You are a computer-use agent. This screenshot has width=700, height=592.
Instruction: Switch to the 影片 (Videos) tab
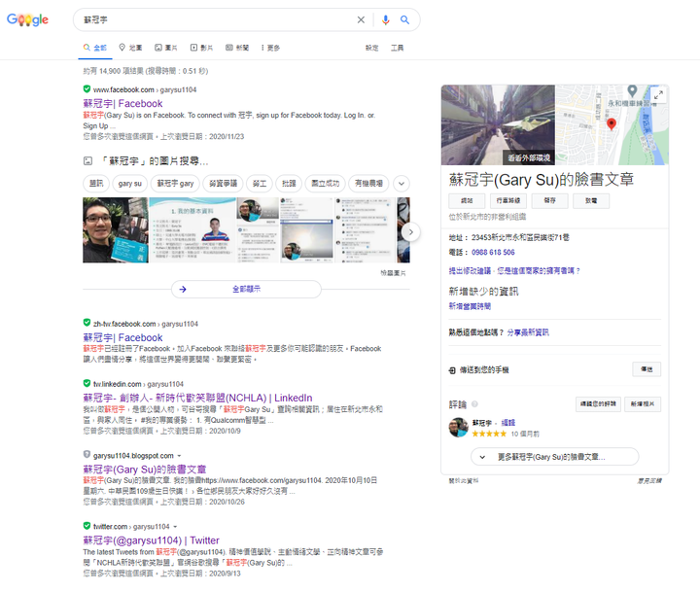tap(201, 48)
